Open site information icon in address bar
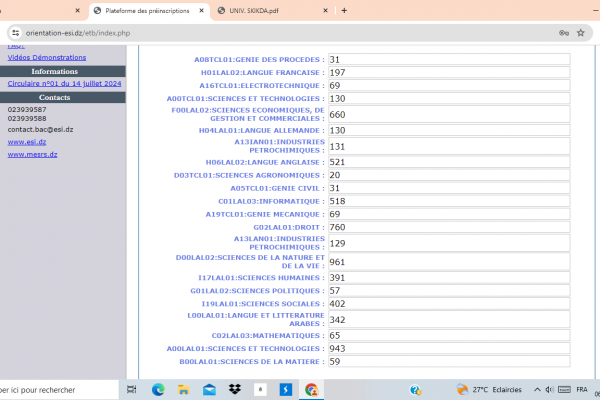The image size is (600, 400). [x=16, y=33]
